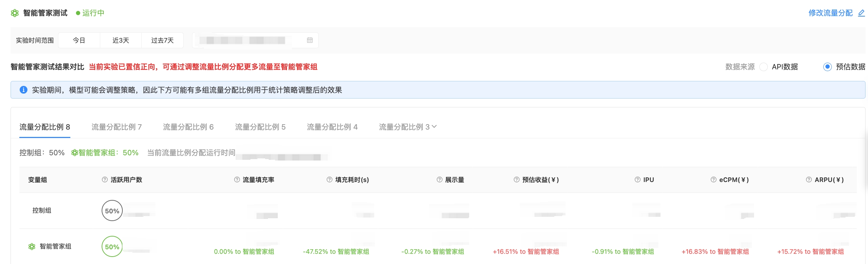Open the calendar icon in date range field
This screenshot has width=868, height=264.
(x=310, y=40)
